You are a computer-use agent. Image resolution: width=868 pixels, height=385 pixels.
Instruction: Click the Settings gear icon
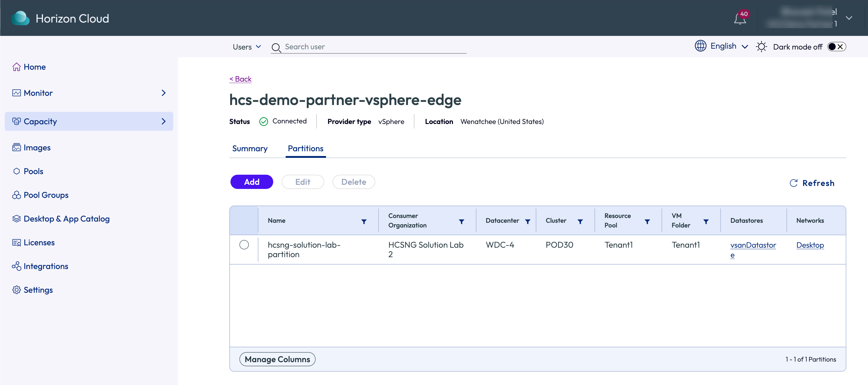pyautogui.click(x=17, y=290)
